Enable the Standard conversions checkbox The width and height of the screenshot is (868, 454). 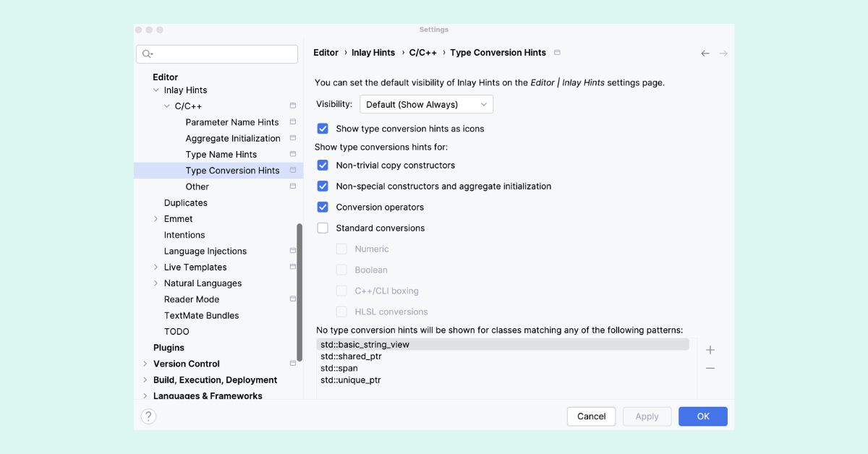[x=322, y=228]
